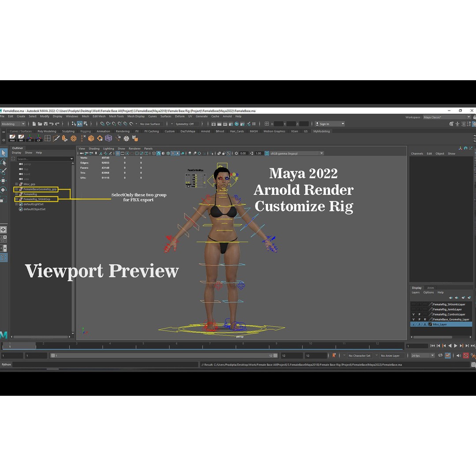Image resolution: width=476 pixels, height=476 pixels.
Task: Toggle R display type of Misc_Layer
Action: click(425, 324)
